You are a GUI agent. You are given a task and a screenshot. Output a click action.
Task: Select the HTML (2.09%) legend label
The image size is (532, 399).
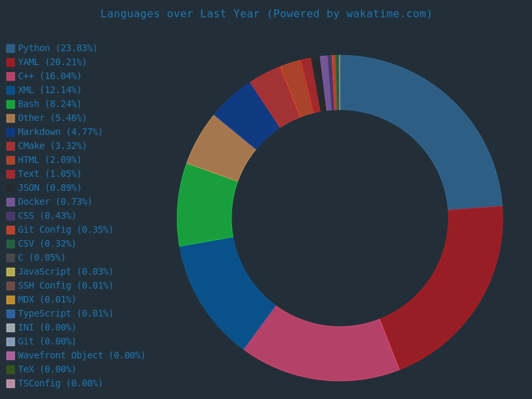(x=49, y=160)
